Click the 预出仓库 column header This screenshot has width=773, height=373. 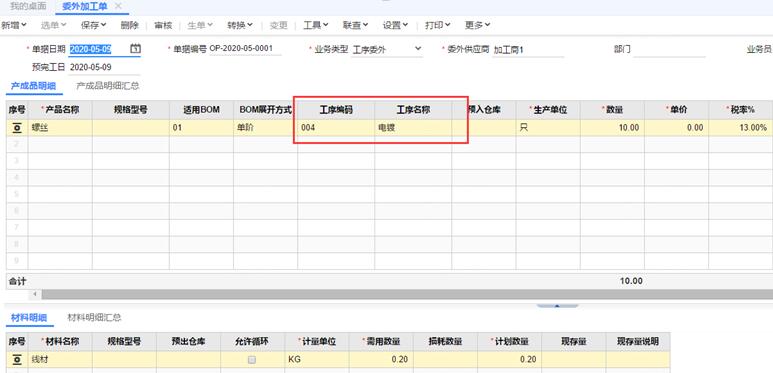[x=188, y=341]
